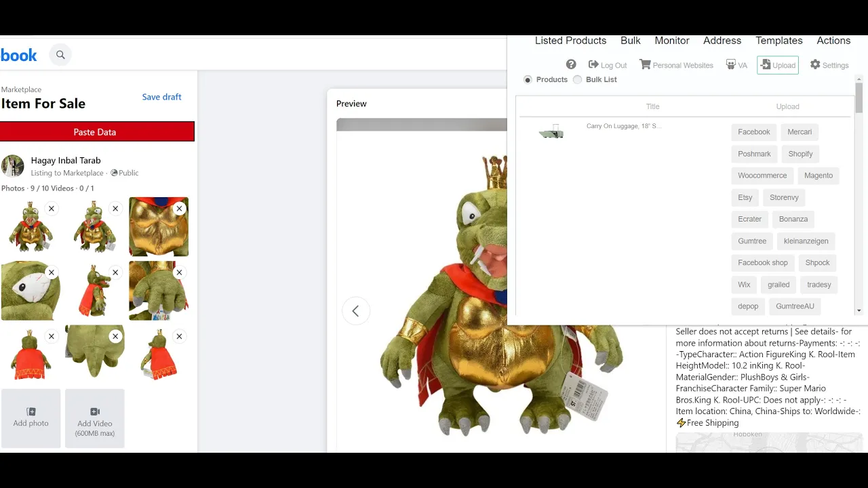Click Save draft link

click(x=161, y=97)
